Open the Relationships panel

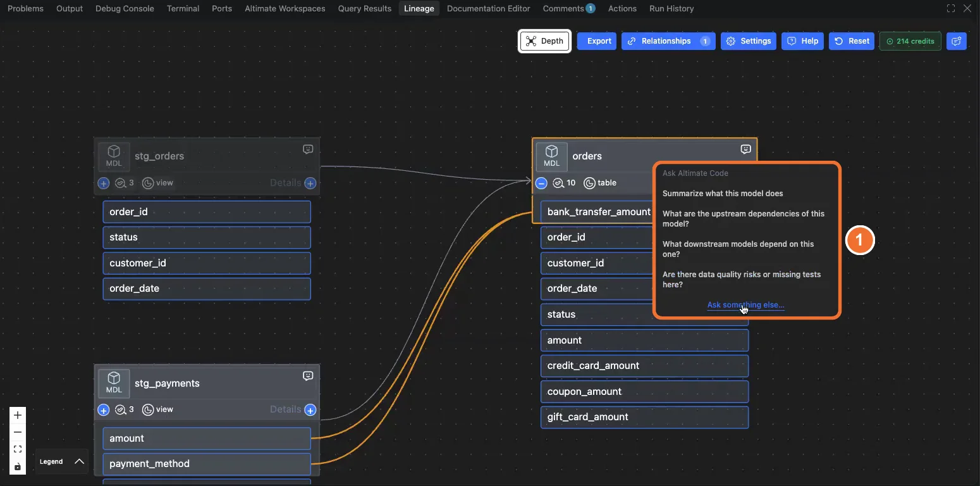pos(668,41)
